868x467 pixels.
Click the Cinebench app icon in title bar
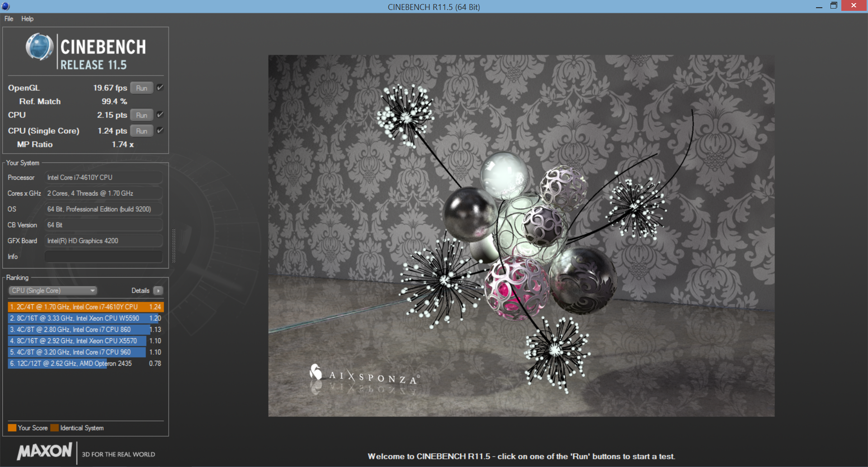point(5,6)
